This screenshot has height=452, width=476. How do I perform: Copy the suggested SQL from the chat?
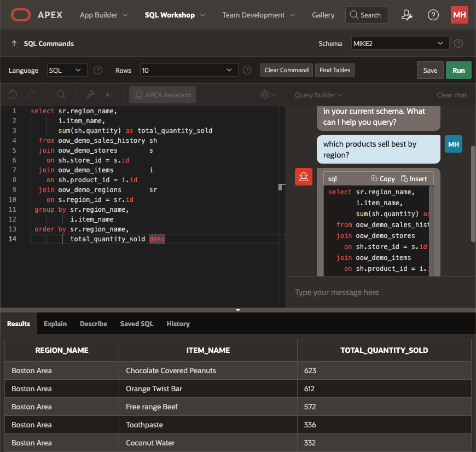click(x=382, y=178)
